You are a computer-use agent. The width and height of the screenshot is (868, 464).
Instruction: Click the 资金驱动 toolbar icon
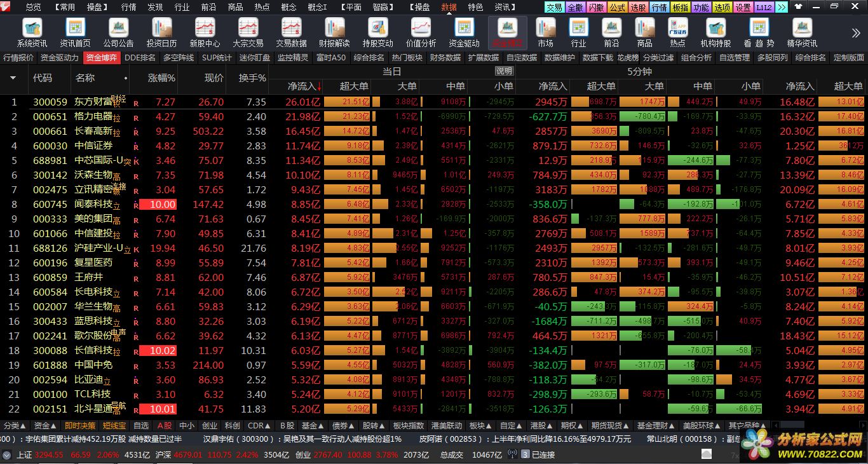pyautogui.click(x=465, y=32)
